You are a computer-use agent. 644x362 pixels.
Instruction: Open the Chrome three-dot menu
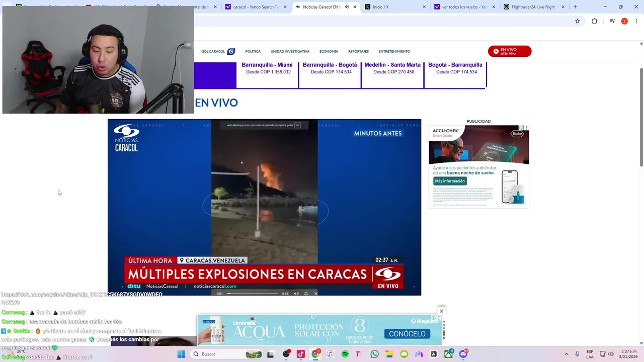click(637, 21)
